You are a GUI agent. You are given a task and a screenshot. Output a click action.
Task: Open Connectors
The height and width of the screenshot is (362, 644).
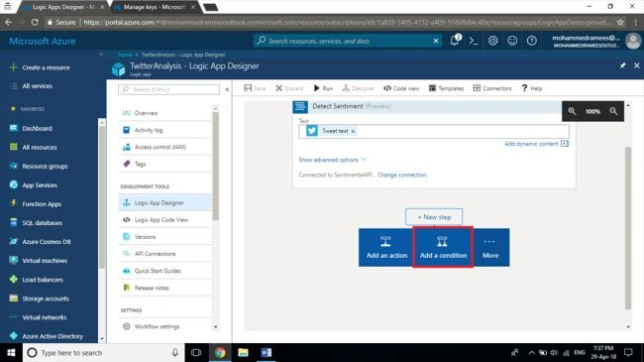[492, 88]
